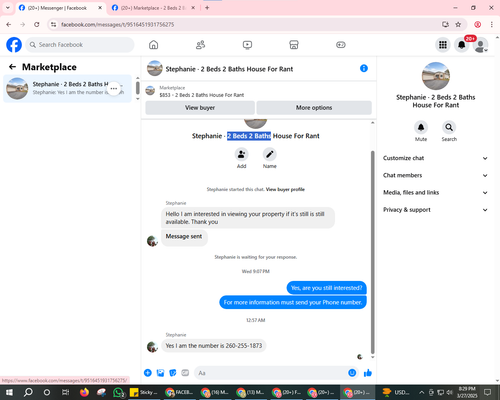Screen dimensions: 500x400
Task: Expand Media, files and links section
Action: click(435, 192)
